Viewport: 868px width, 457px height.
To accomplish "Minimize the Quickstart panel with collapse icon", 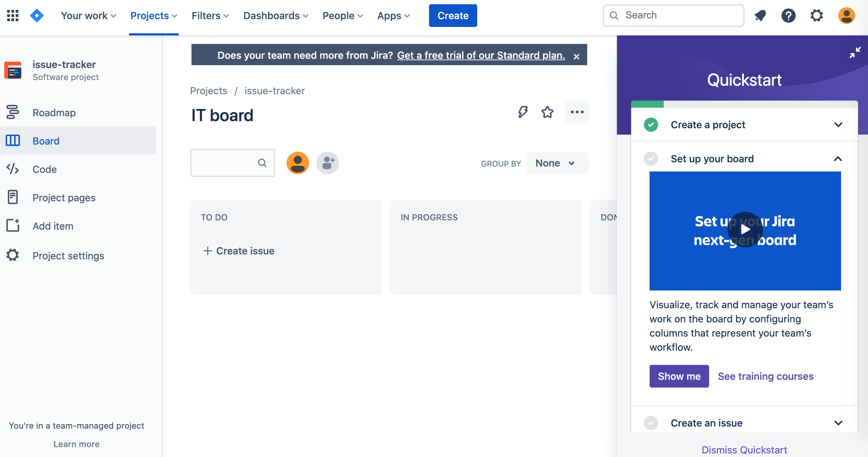I will [855, 52].
